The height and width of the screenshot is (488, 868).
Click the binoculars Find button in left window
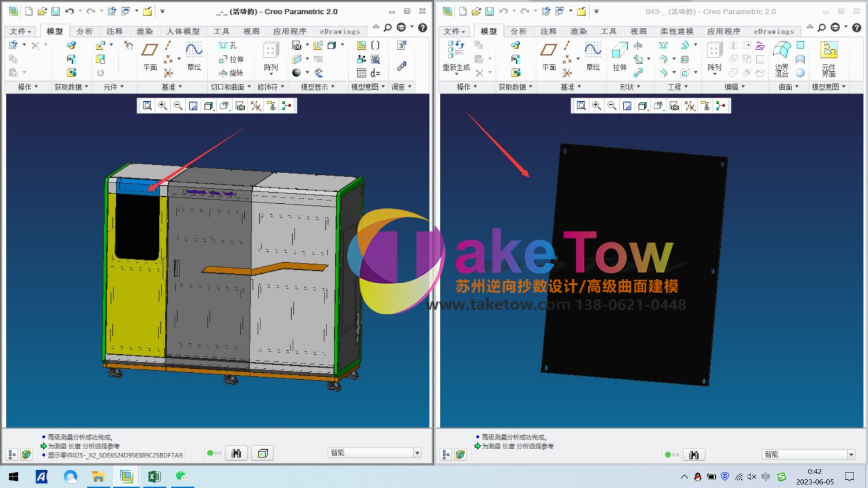236,453
